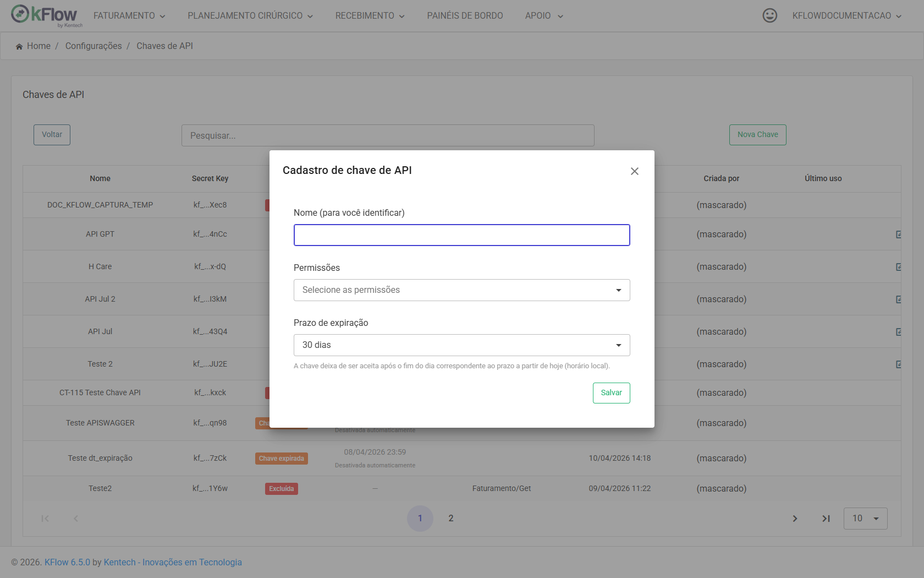Sort by Último uso column header
Viewport: 924px width, 578px height.
tap(823, 178)
